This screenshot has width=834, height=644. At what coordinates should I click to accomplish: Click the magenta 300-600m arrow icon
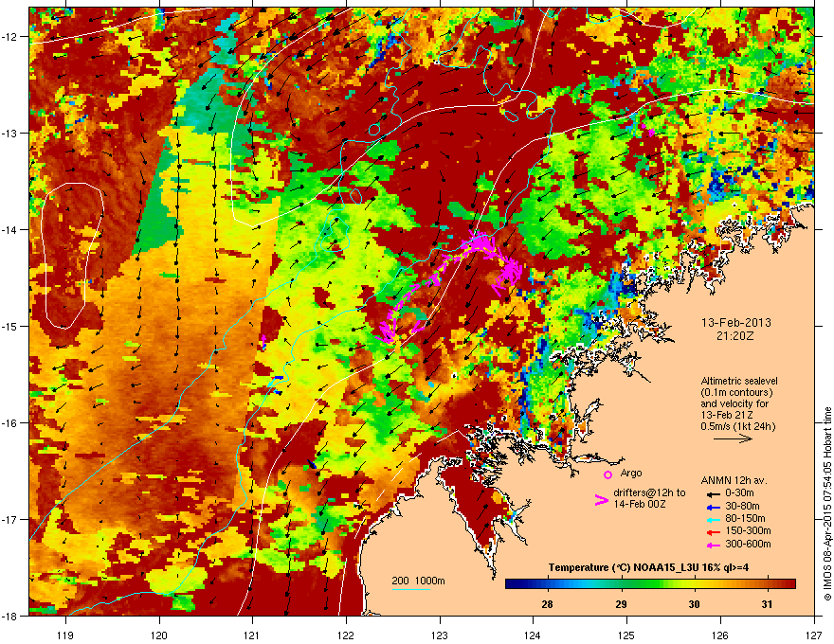713,545
